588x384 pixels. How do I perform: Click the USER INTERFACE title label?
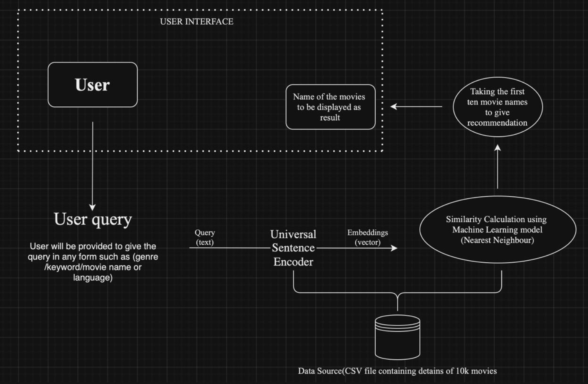[197, 22]
